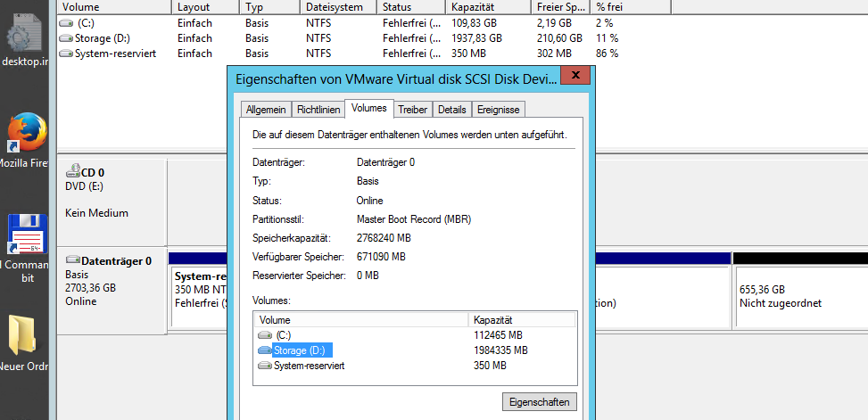Click the Datenträger 0 disk icon
This screenshot has width=868, height=420.
click(x=72, y=260)
